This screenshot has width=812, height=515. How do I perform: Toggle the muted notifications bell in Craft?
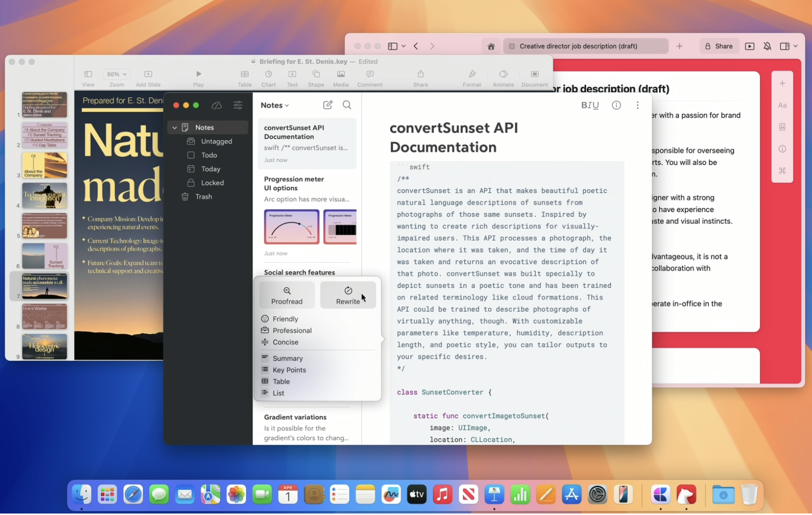coord(767,46)
